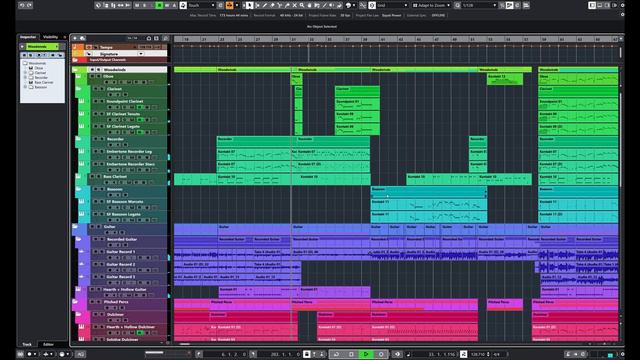The width and height of the screenshot is (640, 360).
Task: Select the Object Selection arrow tool
Action: (249, 5)
